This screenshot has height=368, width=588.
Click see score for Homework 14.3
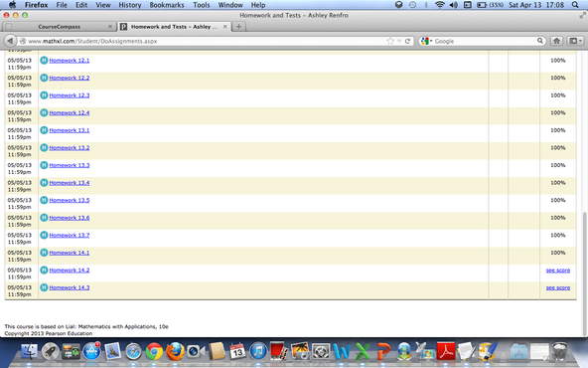click(x=558, y=287)
